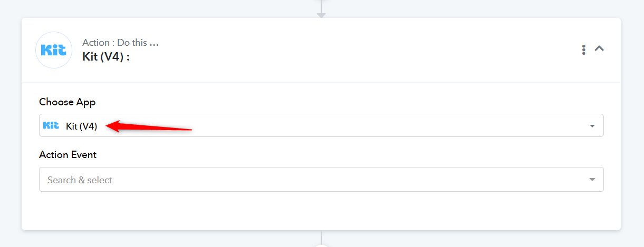Click the empty middle of Choose App combo box
This screenshot has height=247, width=644.
tap(369, 126)
